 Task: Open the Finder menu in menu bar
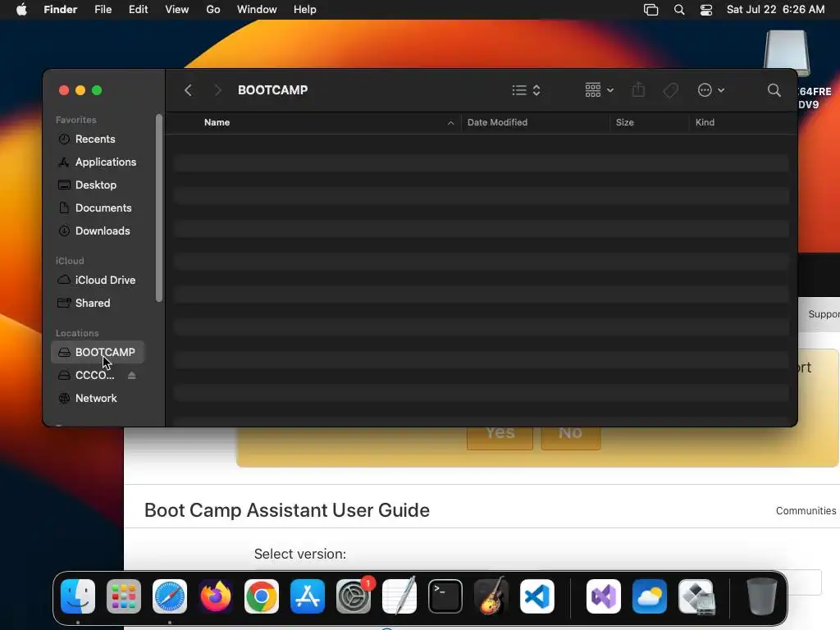[60, 10]
